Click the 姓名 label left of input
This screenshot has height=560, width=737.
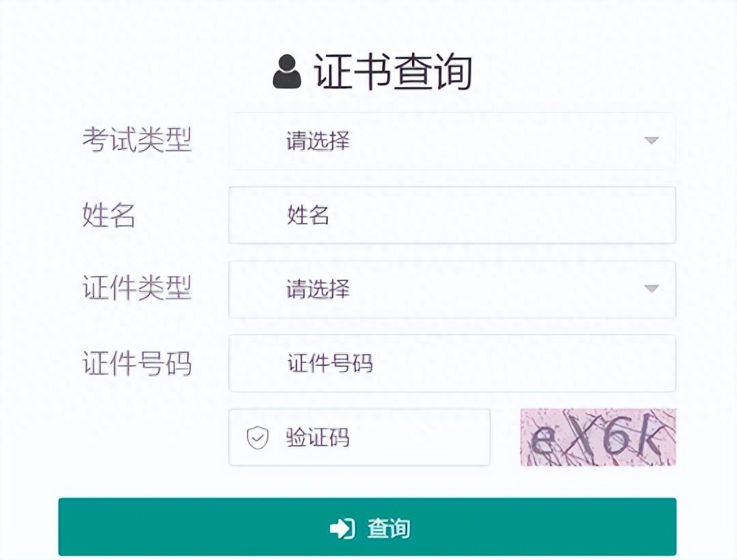[x=109, y=215]
